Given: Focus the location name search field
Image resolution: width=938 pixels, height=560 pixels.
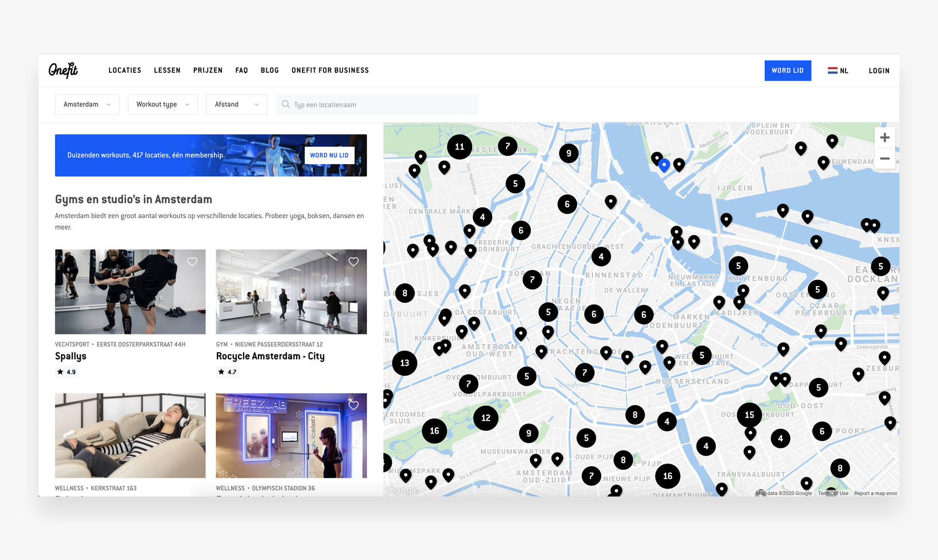Looking at the screenshot, I should pyautogui.click(x=377, y=104).
